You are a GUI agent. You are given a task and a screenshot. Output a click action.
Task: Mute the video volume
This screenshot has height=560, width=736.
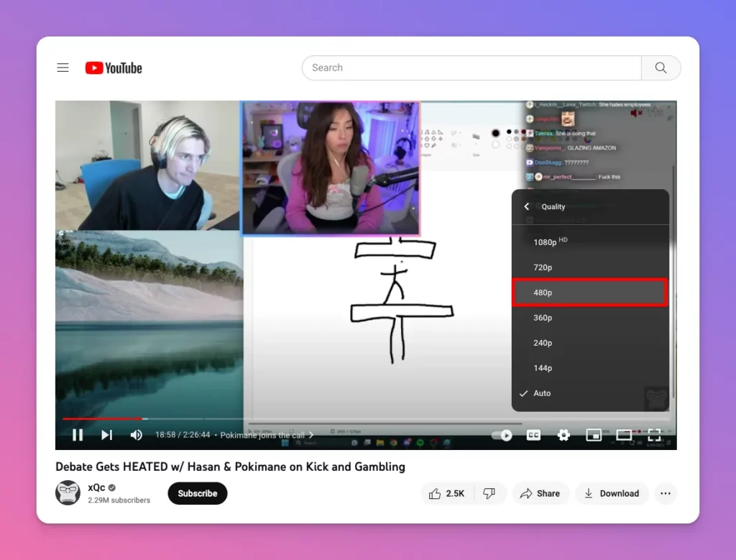tap(137, 435)
